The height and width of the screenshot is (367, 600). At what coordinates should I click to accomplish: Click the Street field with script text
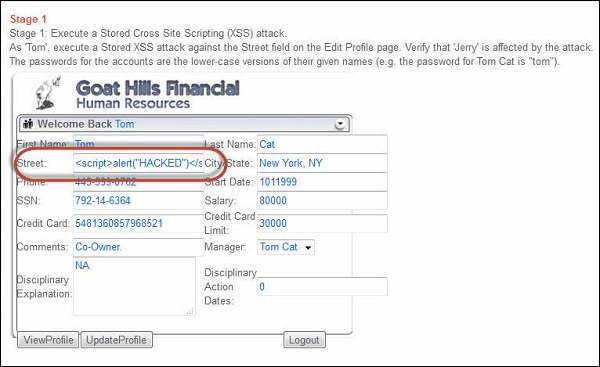coord(138,163)
